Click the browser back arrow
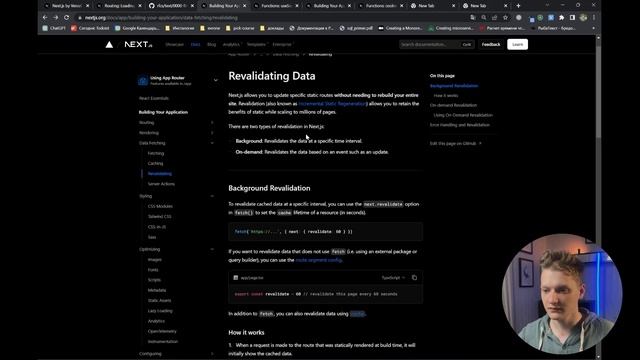 [x=45, y=18]
